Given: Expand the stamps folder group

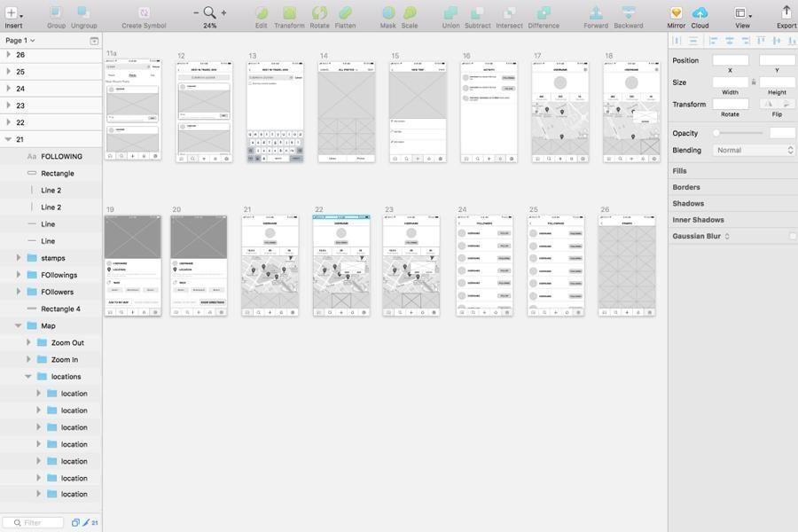Looking at the screenshot, I should [x=19, y=258].
